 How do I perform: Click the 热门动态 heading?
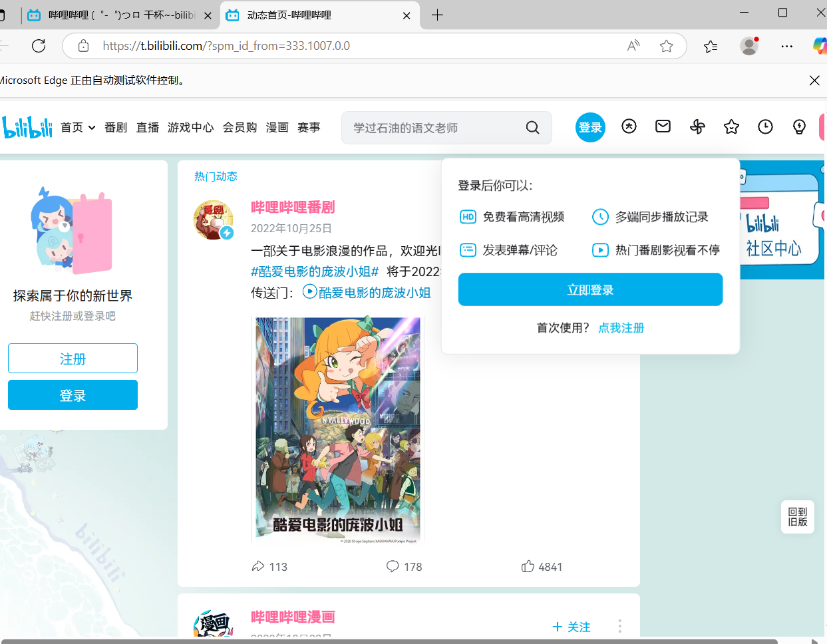click(216, 176)
